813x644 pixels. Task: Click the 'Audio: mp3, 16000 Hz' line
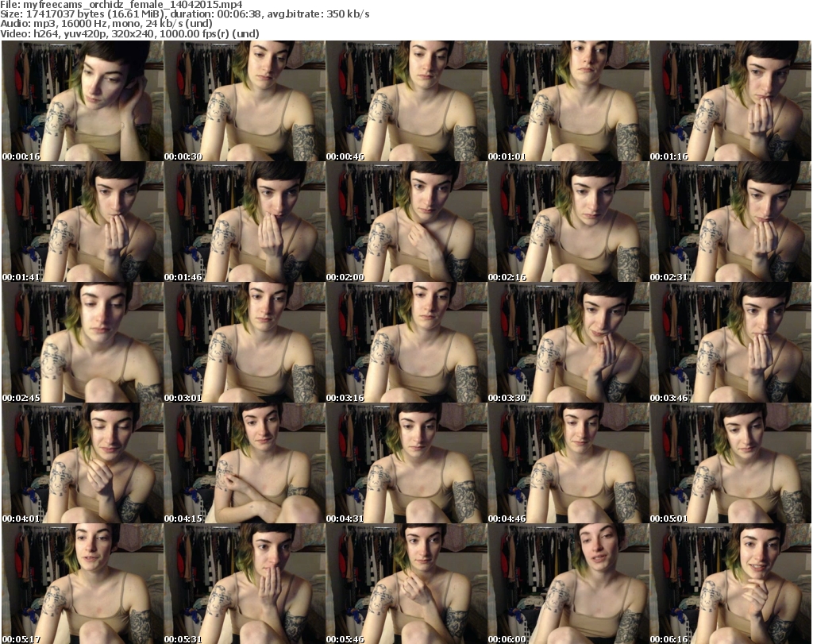(x=106, y=24)
